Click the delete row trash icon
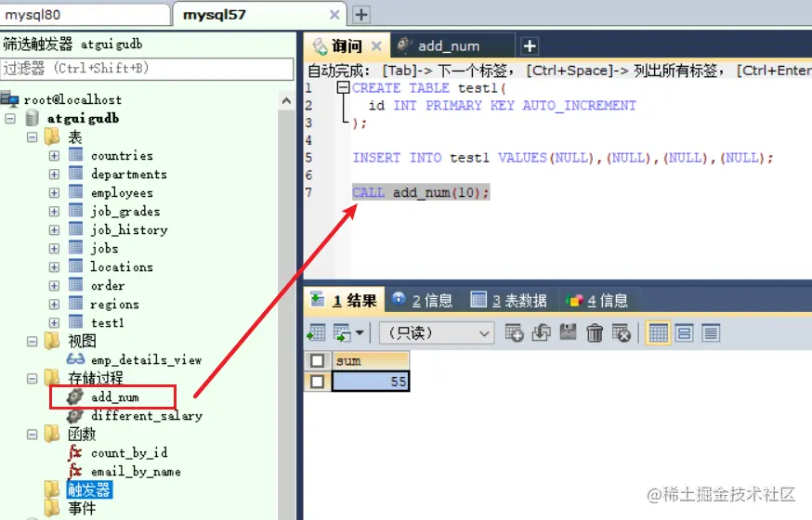 [x=595, y=332]
